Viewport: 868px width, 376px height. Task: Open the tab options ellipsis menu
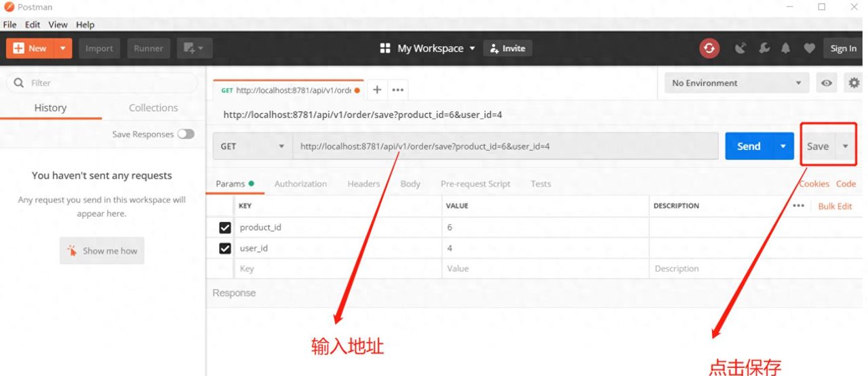[x=398, y=90]
